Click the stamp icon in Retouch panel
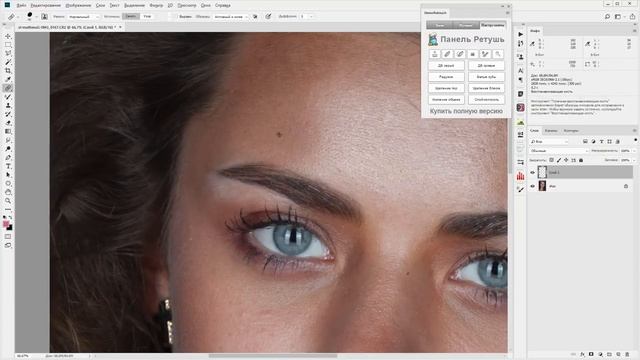 click(x=435, y=54)
